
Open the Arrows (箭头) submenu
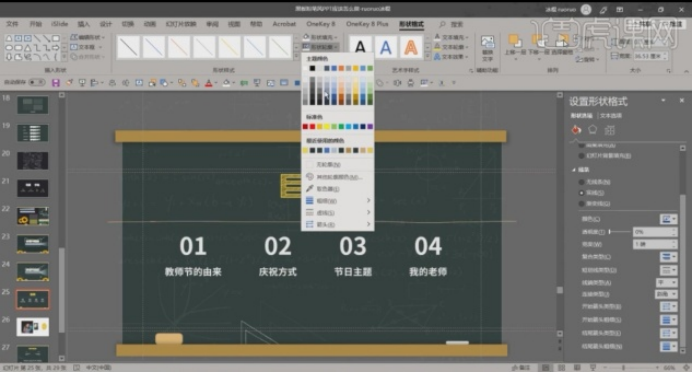click(338, 225)
